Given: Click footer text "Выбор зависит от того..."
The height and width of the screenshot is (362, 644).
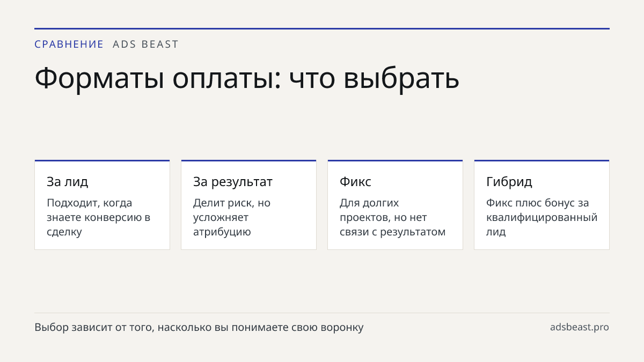Looking at the screenshot, I should [199, 327].
